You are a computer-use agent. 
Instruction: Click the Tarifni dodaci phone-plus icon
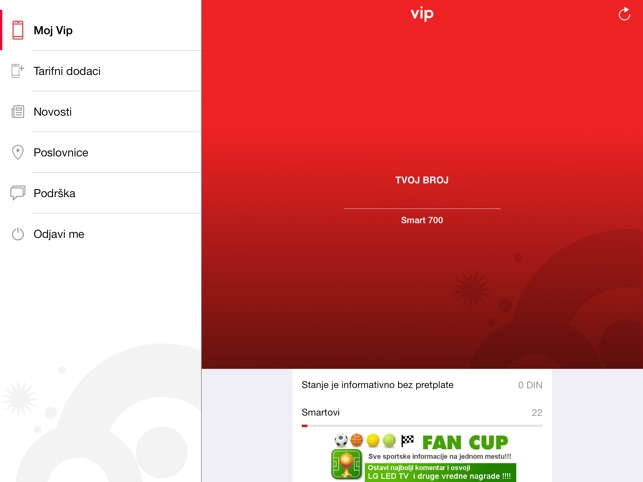pyautogui.click(x=17, y=71)
